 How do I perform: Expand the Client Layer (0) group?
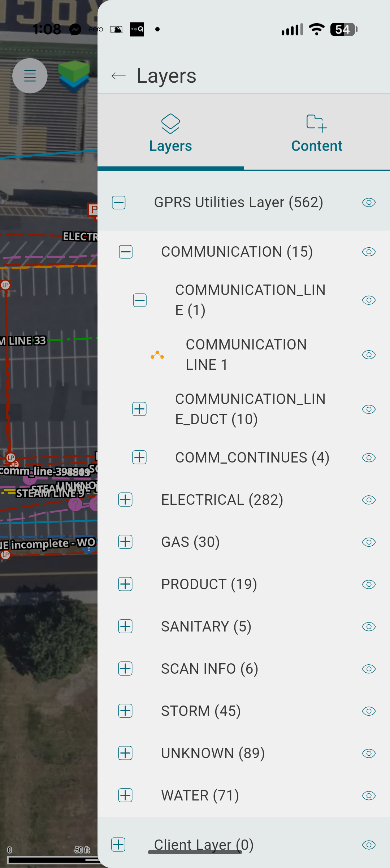point(118,845)
